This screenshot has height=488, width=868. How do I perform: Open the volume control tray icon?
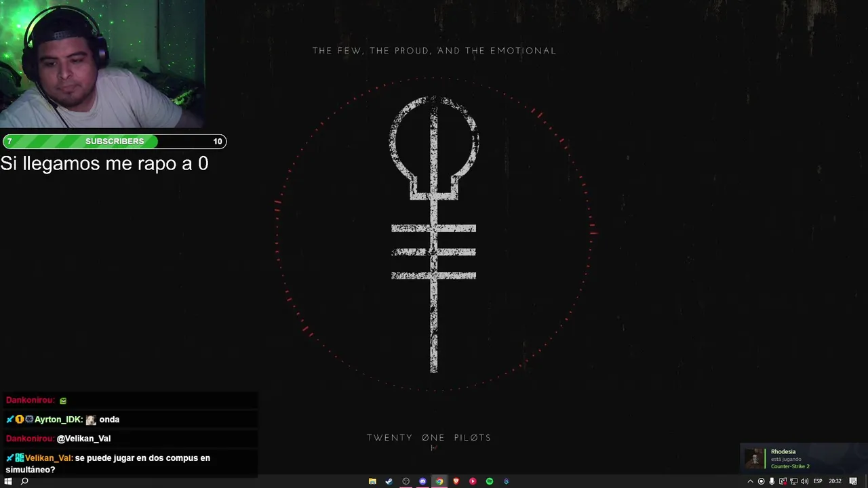tap(804, 481)
